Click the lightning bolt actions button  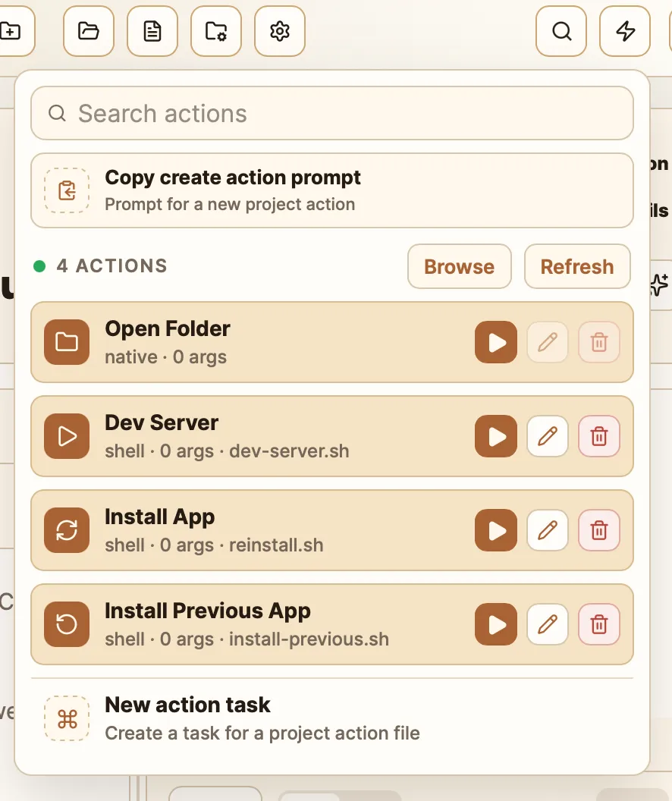[x=625, y=31]
